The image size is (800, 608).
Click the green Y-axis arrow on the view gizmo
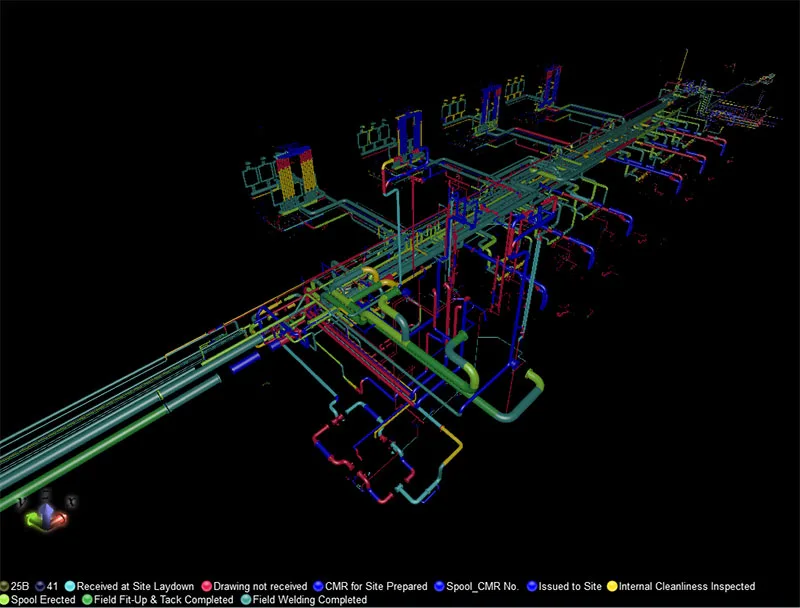(32, 518)
